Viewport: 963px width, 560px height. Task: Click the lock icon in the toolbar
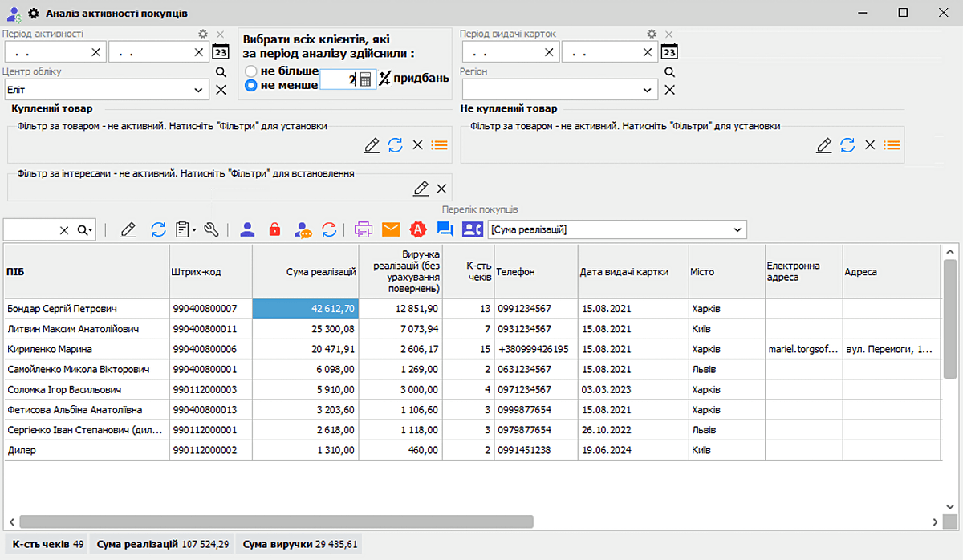tap(274, 229)
